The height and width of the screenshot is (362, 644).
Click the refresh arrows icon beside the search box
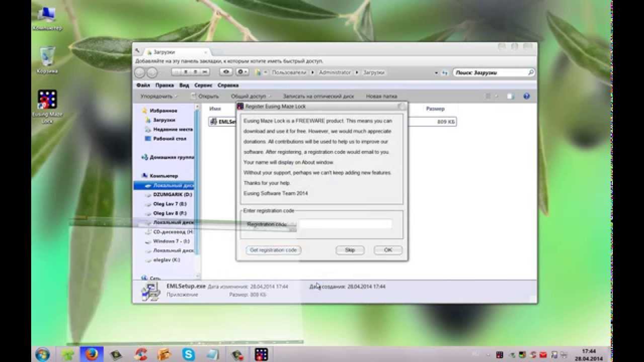pyautogui.click(x=444, y=73)
